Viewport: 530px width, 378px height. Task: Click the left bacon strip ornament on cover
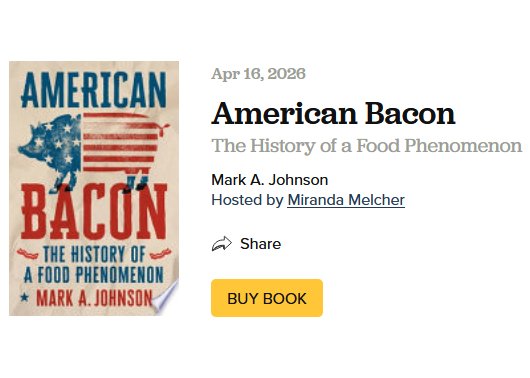tap(27, 254)
